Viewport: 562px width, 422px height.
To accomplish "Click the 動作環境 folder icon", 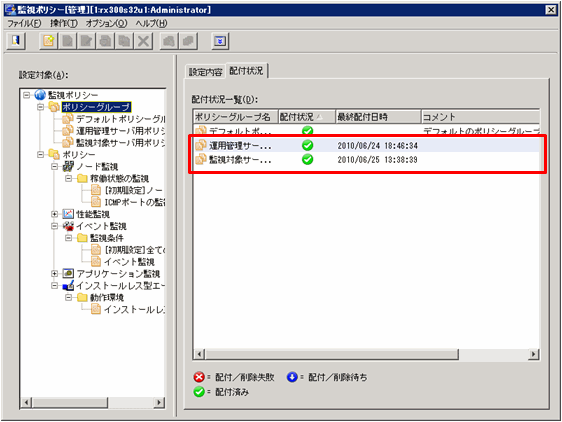I will [82, 297].
